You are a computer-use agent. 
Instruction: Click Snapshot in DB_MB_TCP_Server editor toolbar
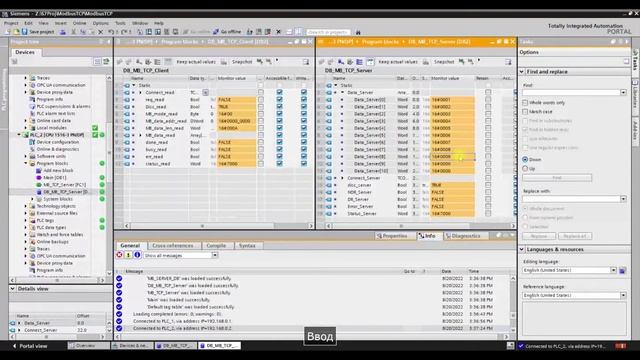(x=444, y=62)
